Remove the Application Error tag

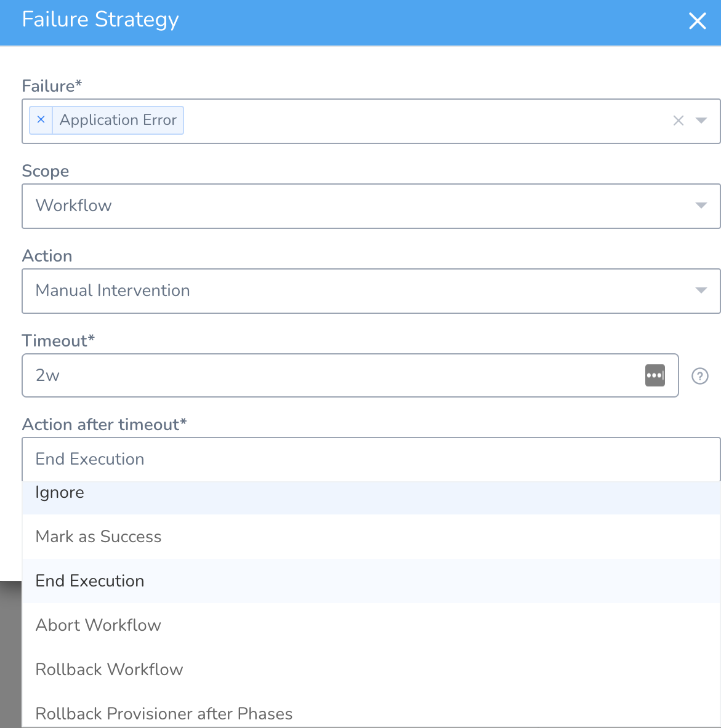(x=41, y=120)
